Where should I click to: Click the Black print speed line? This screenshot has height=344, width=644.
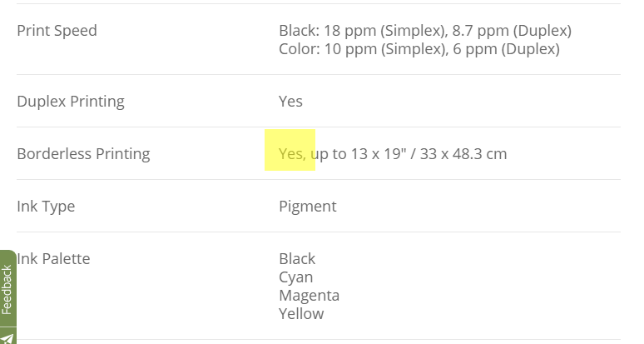tap(425, 31)
